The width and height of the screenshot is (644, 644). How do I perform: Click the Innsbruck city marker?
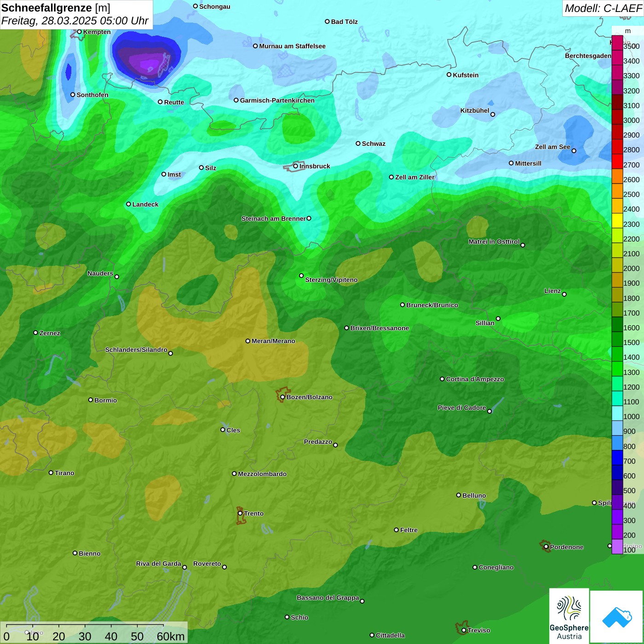[296, 166]
